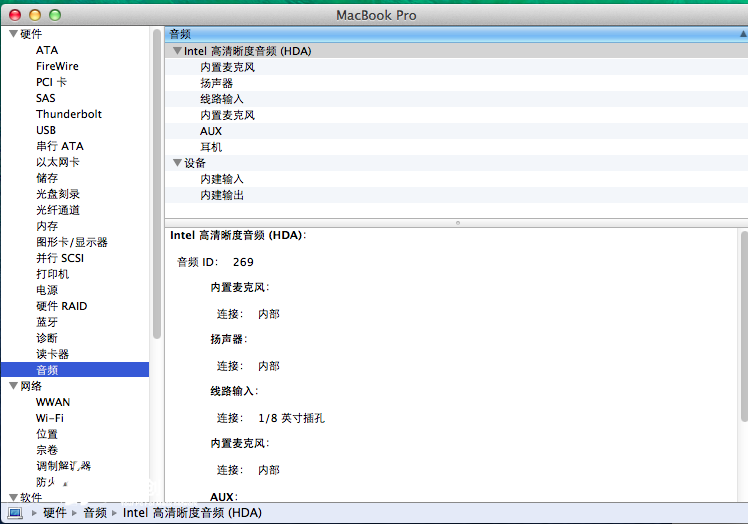The width and height of the screenshot is (748, 524).
Task: Select 内建输出 under 设备
Action: [x=456, y=195]
